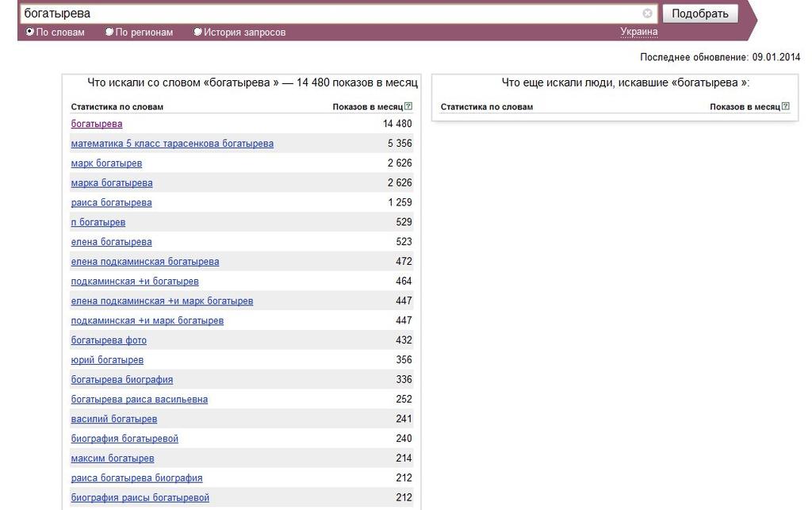812x510 pixels.
Task: Open help icon beside left 'Показов в месяц'
Action: tap(408, 106)
